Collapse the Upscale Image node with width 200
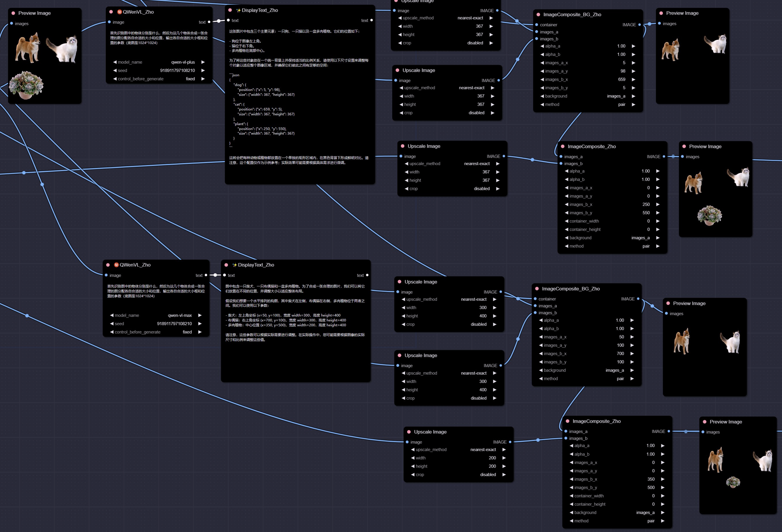The width and height of the screenshot is (782, 532). (x=409, y=432)
